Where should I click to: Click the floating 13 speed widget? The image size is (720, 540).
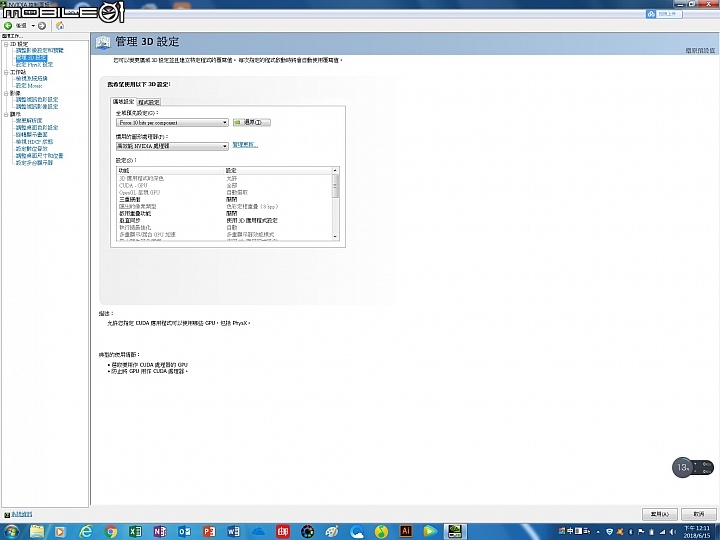click(x=693, y=467)
